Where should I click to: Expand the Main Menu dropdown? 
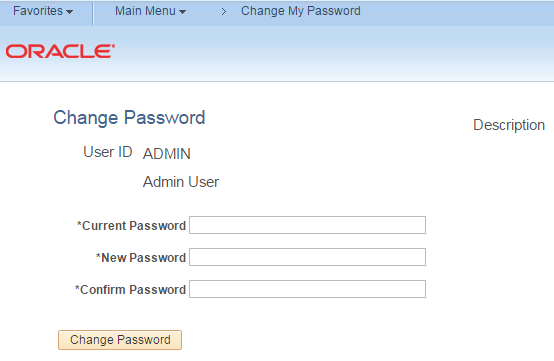click(x=151, y=11)
